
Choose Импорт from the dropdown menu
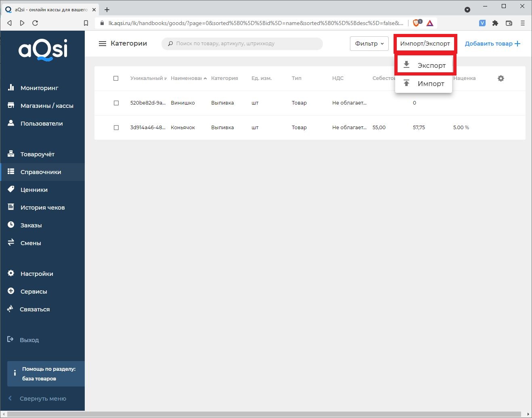[x=425, y=84]
